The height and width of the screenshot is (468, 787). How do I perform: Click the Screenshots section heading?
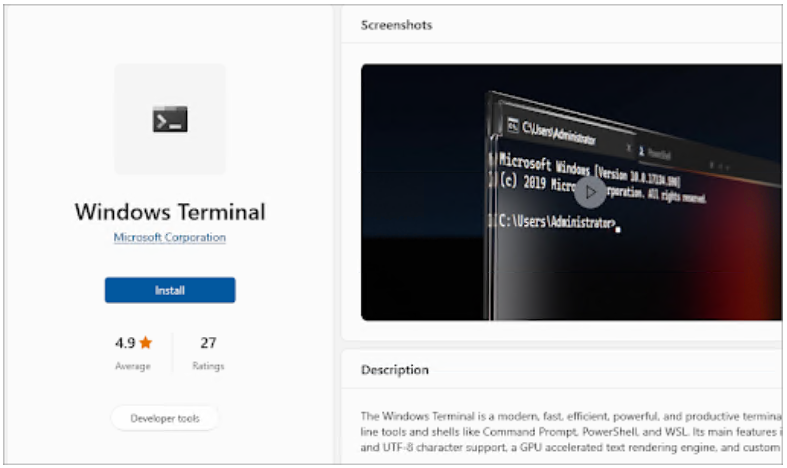coord(397,25)
